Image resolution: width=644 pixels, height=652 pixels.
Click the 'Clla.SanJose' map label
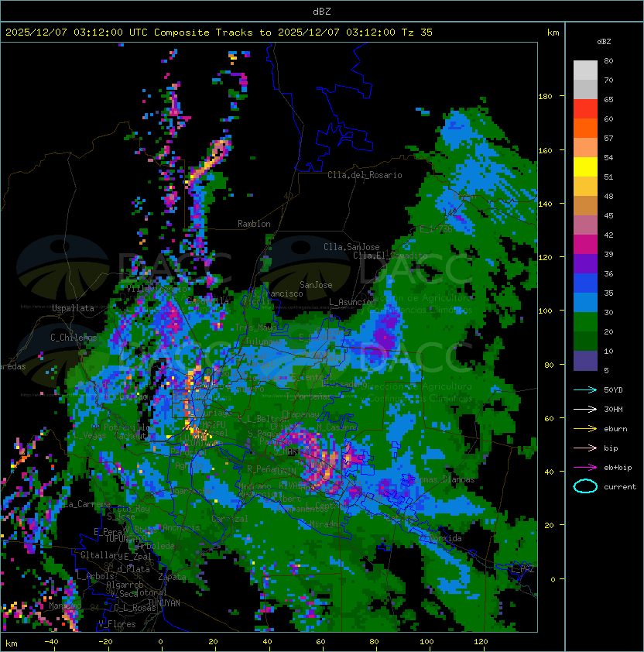pyautogui.click(x=351, y=247)
